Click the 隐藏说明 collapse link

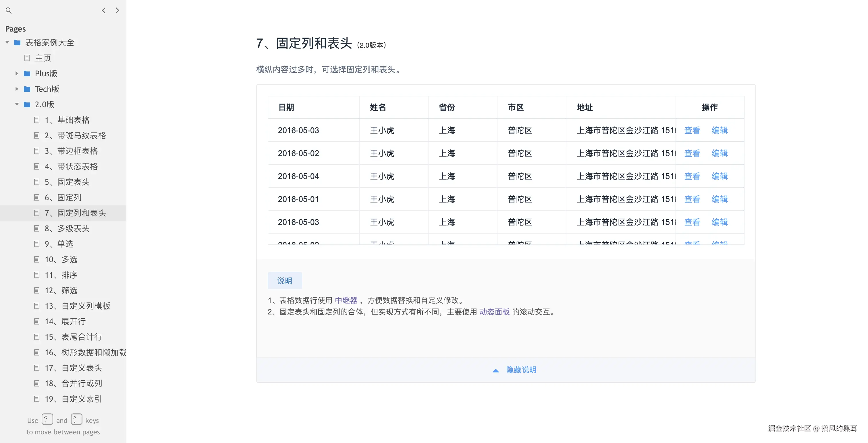click(x=521, y=370)
